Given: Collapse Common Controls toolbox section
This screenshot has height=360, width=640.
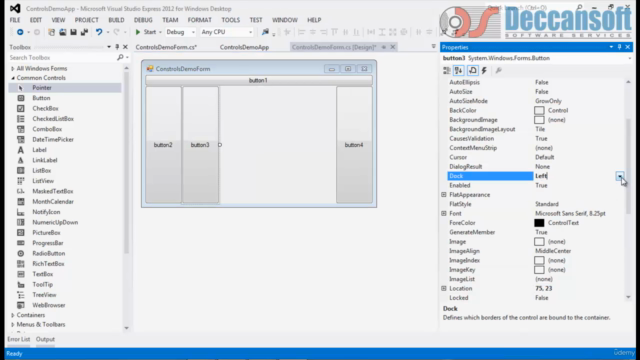Looking at the screenshot, I should coord(13,78).
